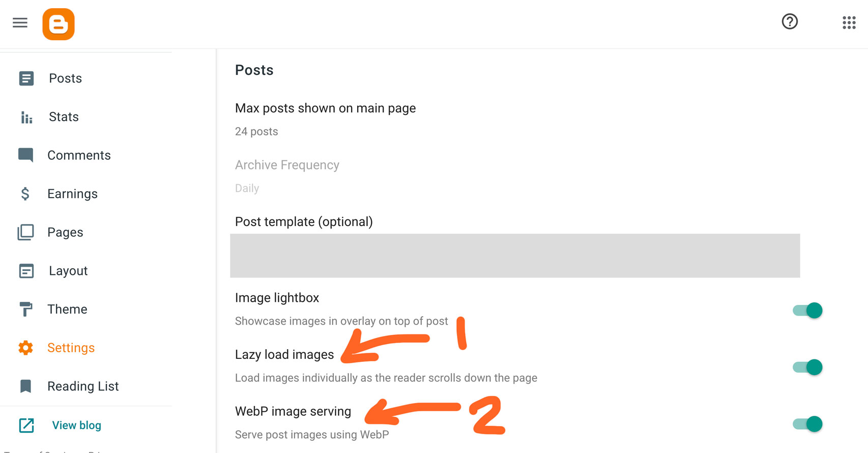868x453 pixels.
Task: Click the Post template text area
Action: click(x=514, y=256)
